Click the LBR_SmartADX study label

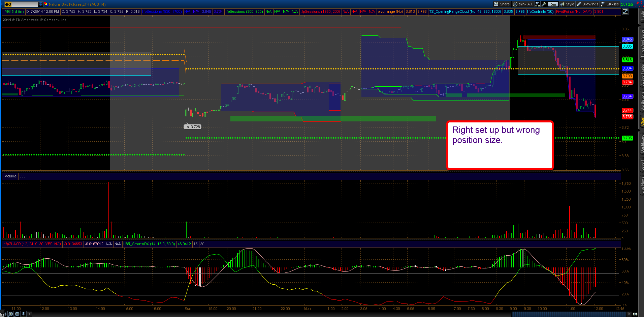pyautogui.click(x=149, y=244)
